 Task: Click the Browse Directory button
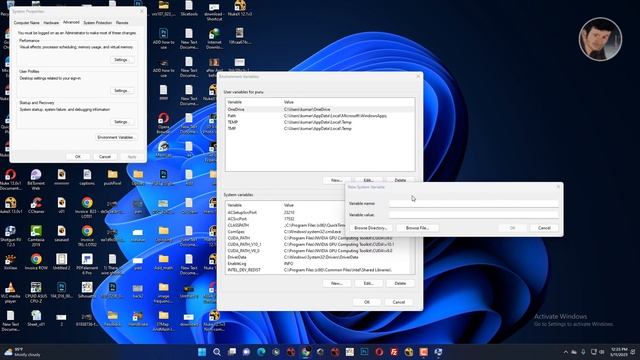click(371, 228)
